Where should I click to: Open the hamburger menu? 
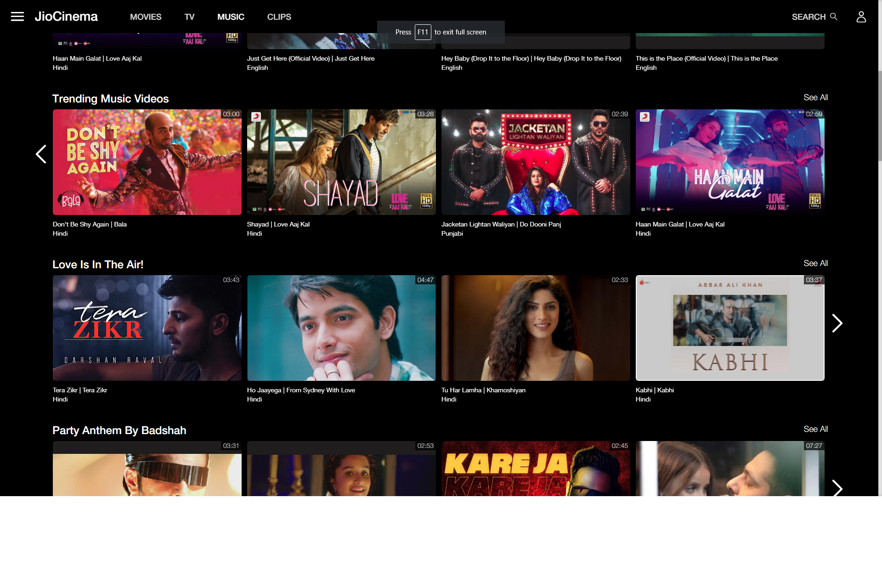tap(17, 17)
